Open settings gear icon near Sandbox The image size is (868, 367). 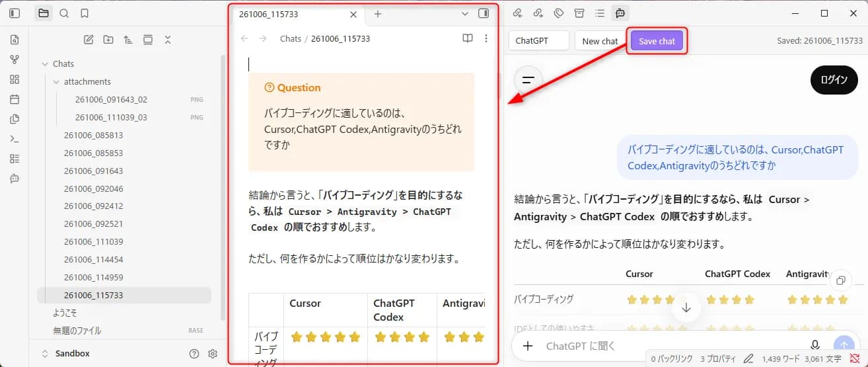click(x=213, y=353)
